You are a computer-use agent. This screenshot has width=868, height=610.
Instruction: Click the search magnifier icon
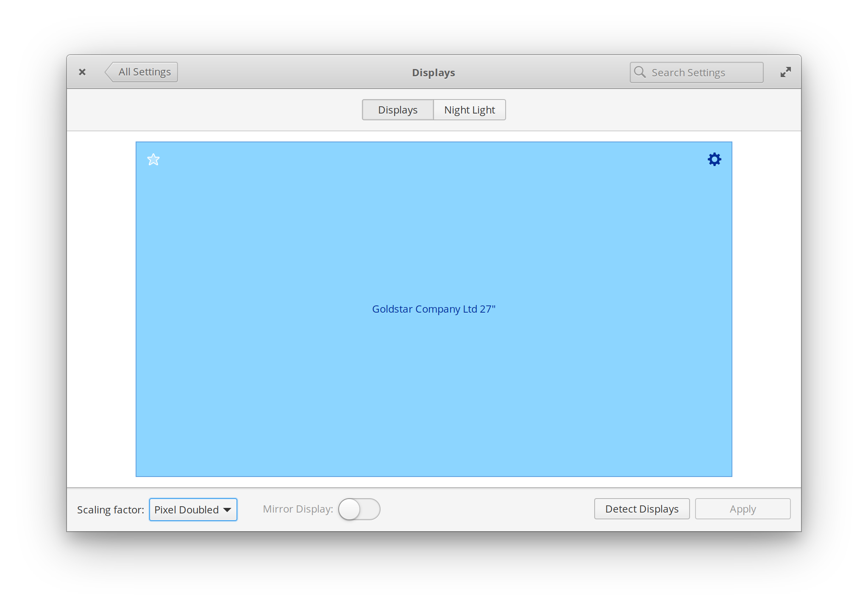pyautogui.click(x=640, y=72)
